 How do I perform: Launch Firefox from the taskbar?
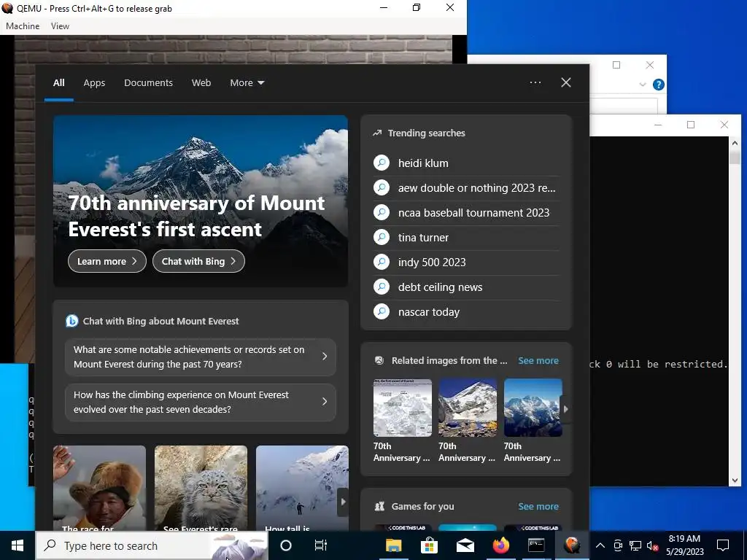500,545
